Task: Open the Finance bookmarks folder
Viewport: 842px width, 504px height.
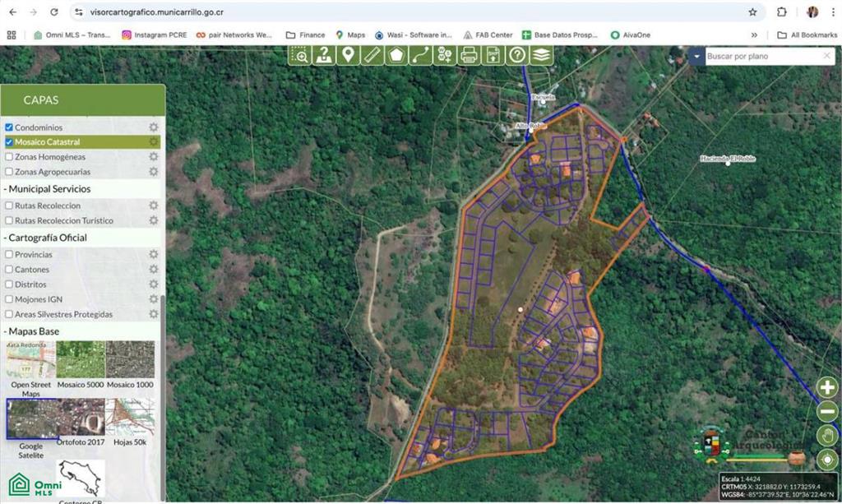Action: [x=305, y=35]
